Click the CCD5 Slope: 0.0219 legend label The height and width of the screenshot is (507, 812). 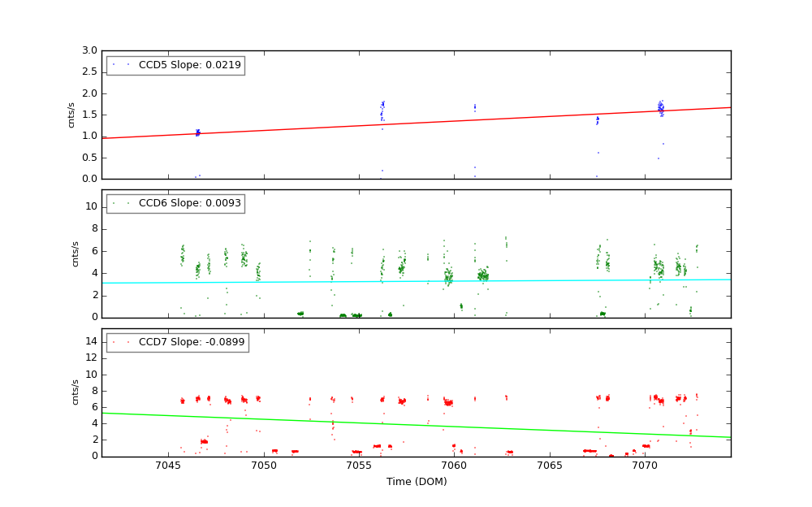coord(189,65)
